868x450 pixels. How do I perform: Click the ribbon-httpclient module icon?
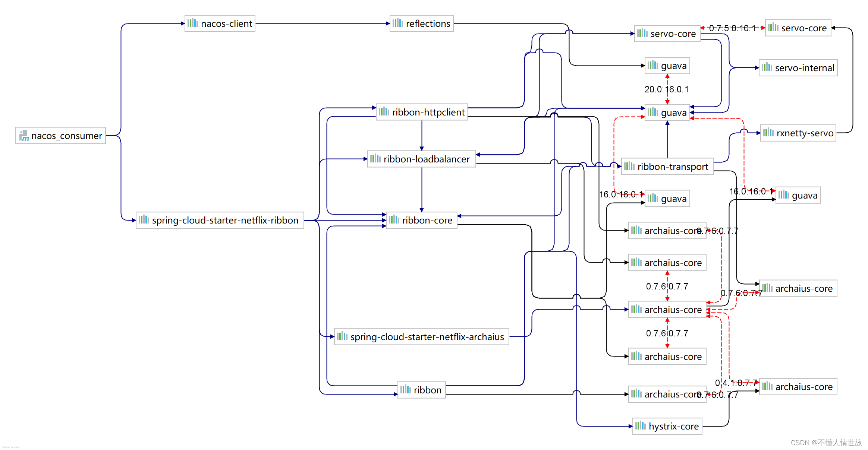point(384,111)
